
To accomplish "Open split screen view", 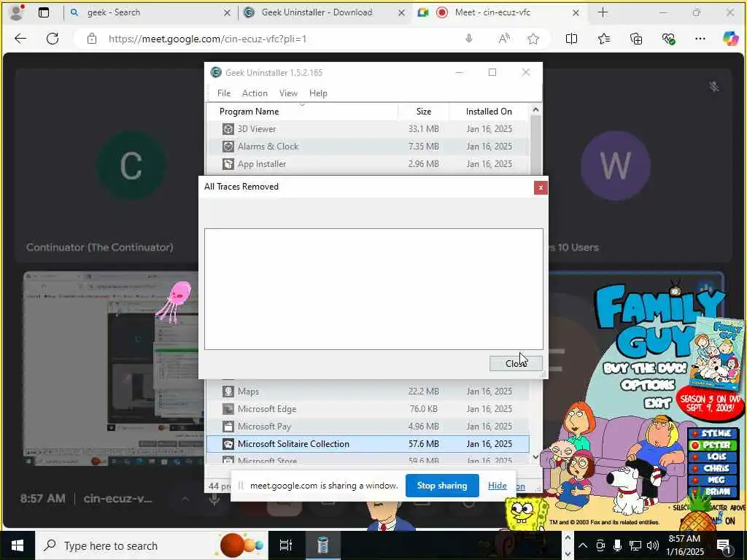I will pyautogui.click(x=571, y=39).
